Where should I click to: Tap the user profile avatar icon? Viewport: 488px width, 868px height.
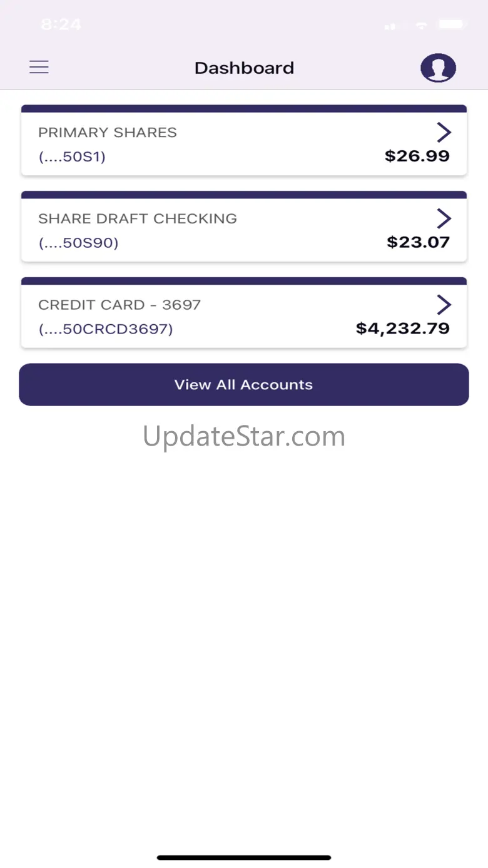point(438,68)
